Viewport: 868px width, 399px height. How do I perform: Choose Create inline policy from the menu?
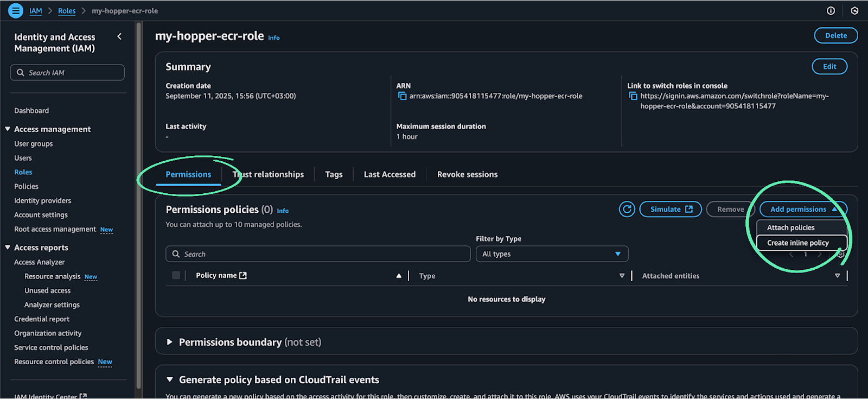tap(802, 243)
